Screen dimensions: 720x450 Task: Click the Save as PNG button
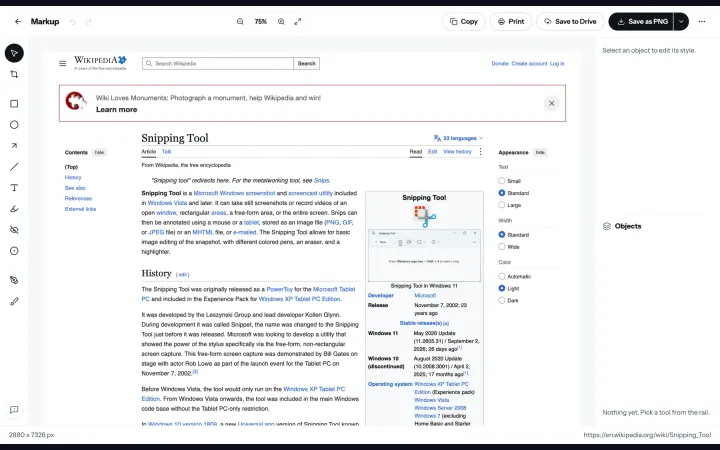[641, 22]
